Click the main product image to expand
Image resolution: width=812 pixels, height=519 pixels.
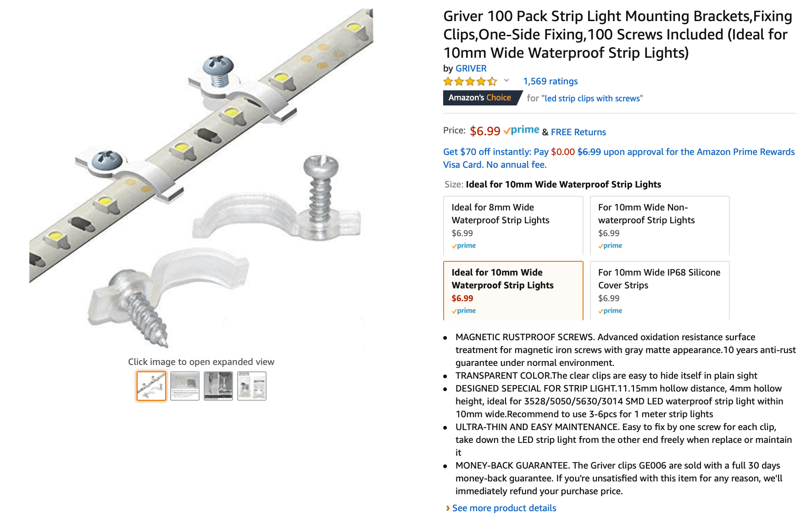pyautogui.click(x=201, y=179)
